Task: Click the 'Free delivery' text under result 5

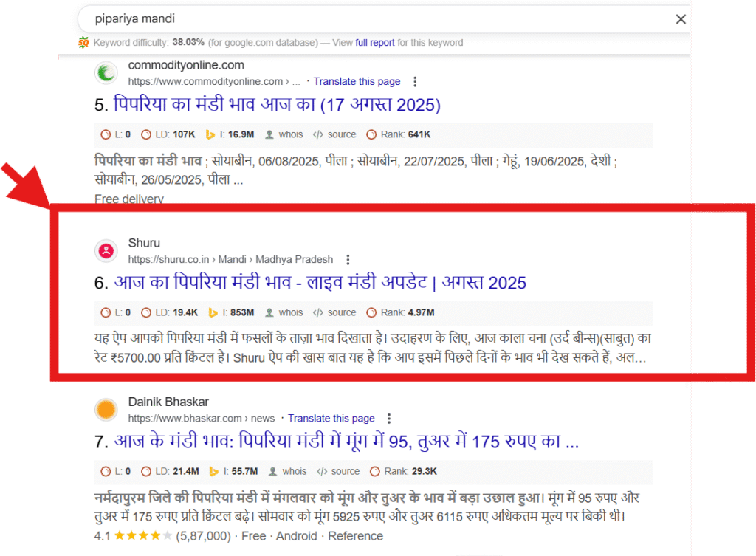Action: (129, 199)
